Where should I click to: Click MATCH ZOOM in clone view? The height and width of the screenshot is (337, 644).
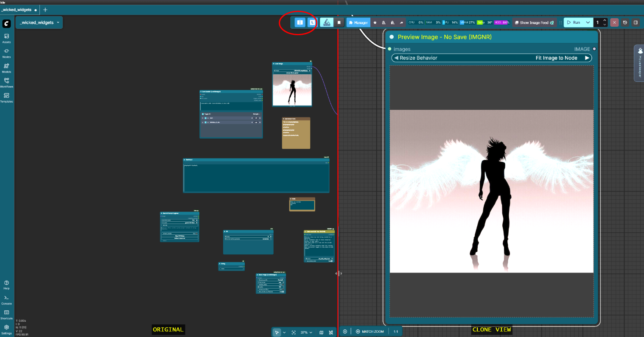coord(370,331)
